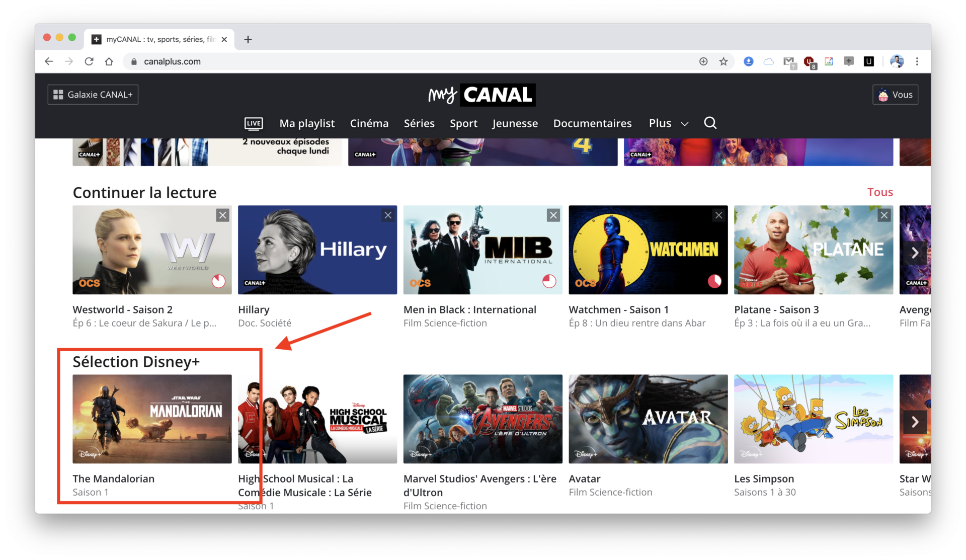Click the Avatar title text

(x=584, y=478)
